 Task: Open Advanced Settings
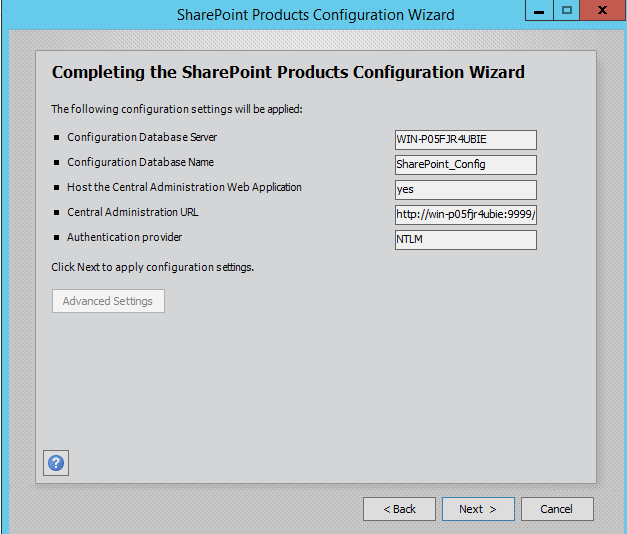click(x=108, y=301)
